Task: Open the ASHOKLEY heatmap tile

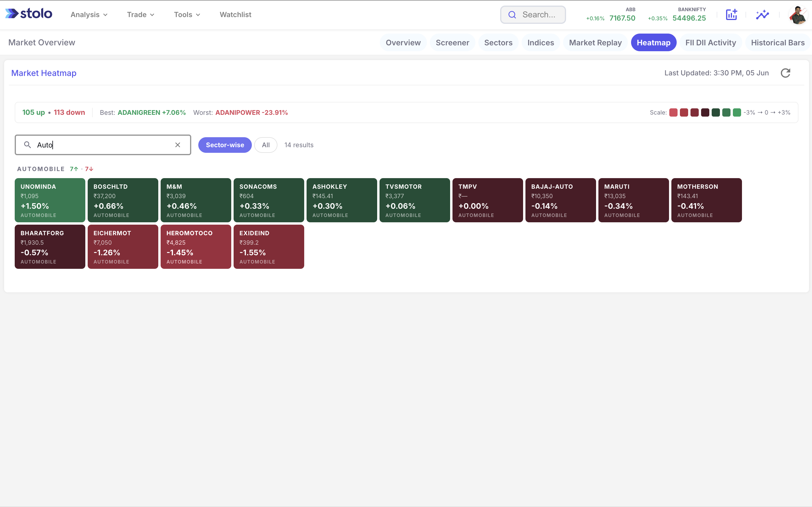Action: (x=342, y=200)
